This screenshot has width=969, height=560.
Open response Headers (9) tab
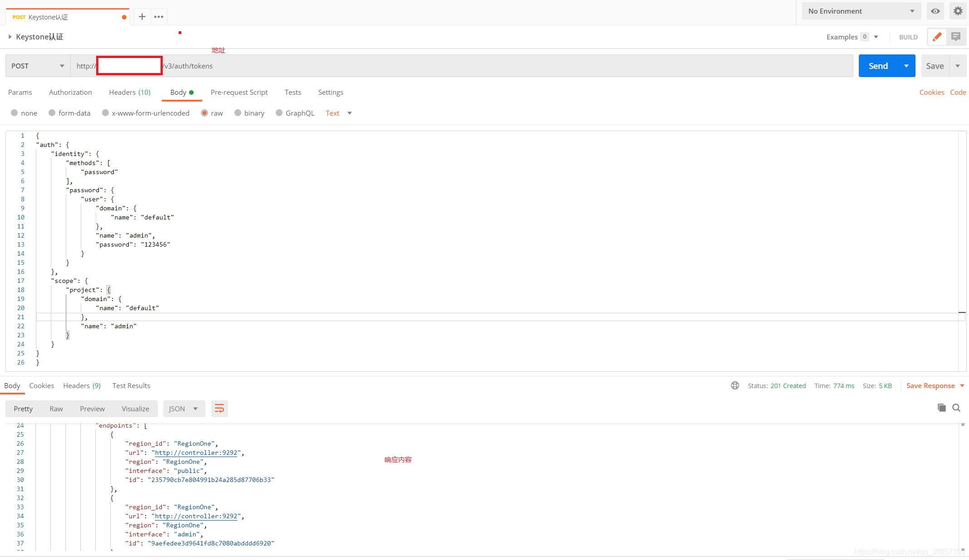click(82, 386)
